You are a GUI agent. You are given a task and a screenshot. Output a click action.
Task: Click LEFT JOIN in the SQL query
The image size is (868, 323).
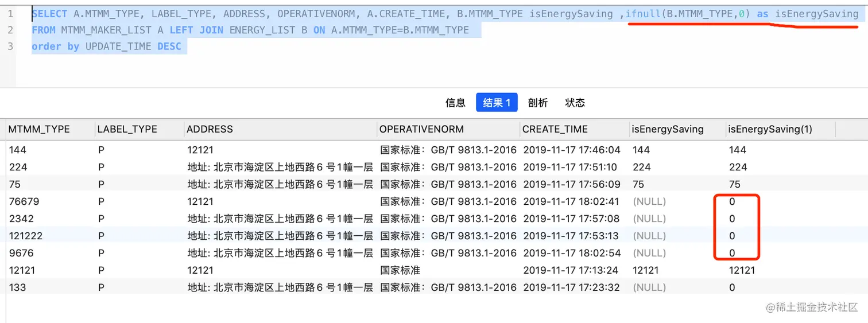coord(196,30)
